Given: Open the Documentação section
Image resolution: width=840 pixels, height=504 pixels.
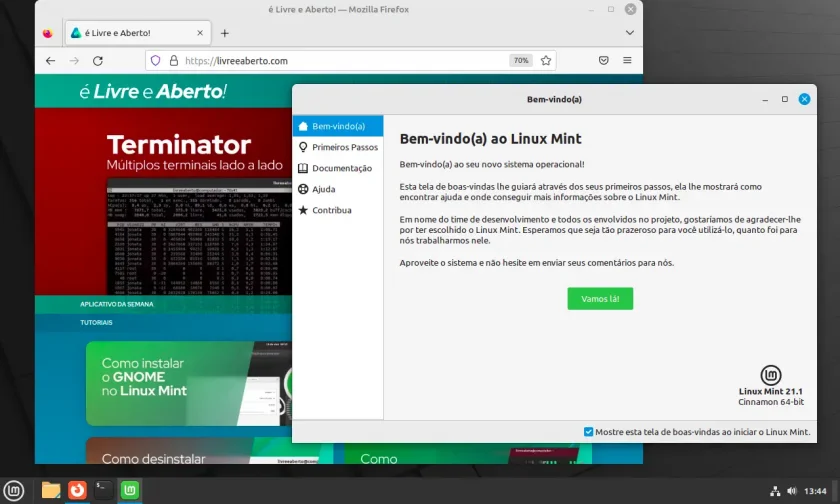Looking at the screenshot, I should [338, 168].
